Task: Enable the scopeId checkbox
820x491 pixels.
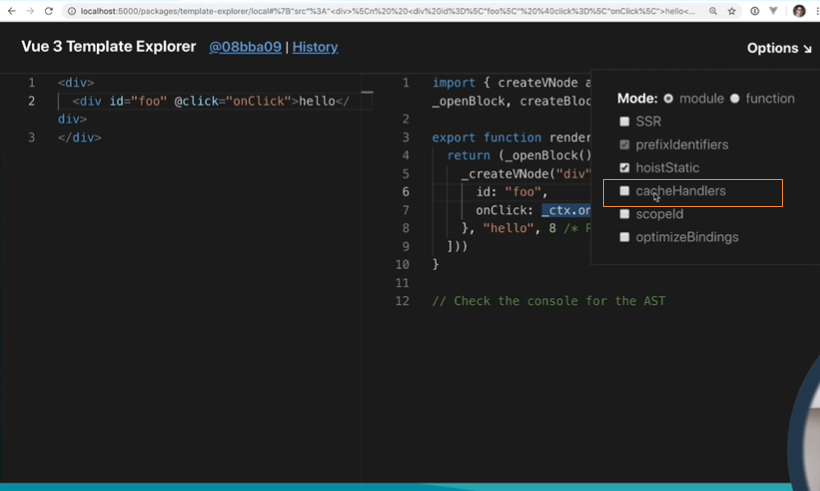Action: pos(624,214)
